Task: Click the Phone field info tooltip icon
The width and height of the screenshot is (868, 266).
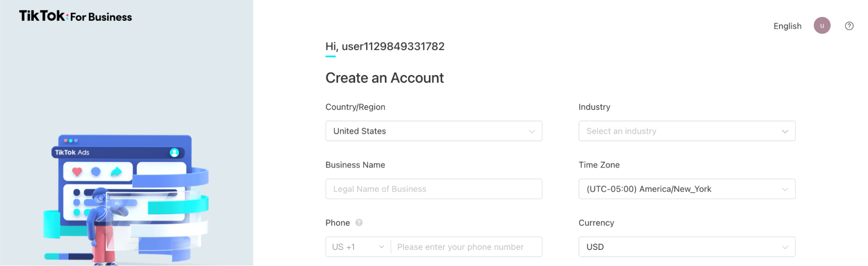Action: click(359, 223)
